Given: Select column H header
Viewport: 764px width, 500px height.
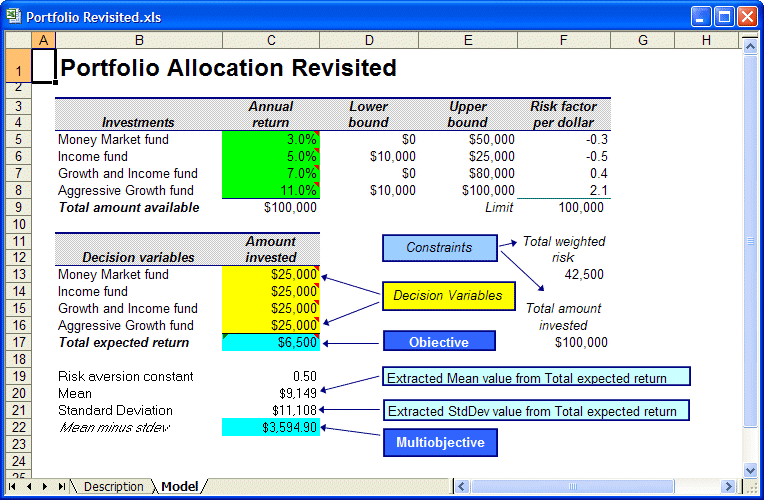Looking at the screenshot, I should coord(706,40).
